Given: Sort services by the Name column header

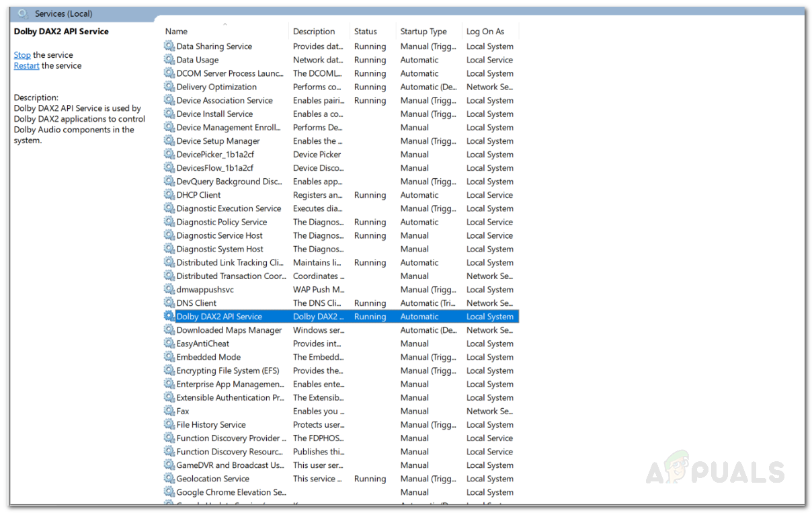Looking at the screenshot, I should point(176,32).
